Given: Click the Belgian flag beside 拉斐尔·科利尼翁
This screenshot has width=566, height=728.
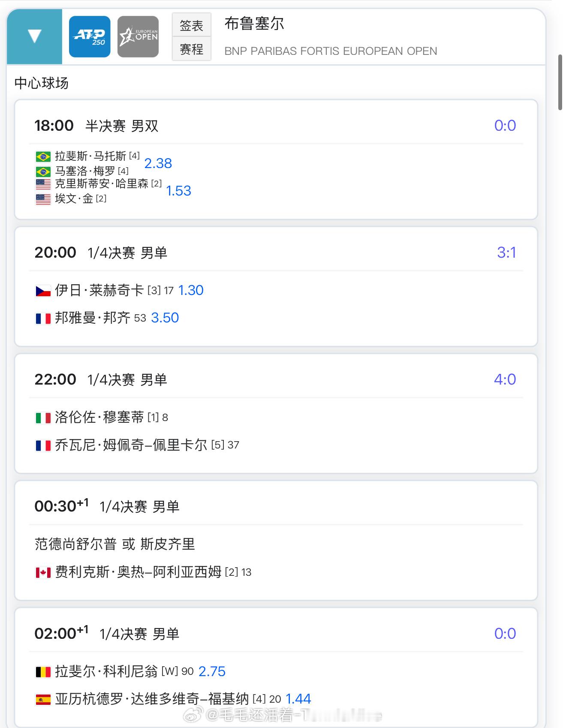Looking at the screenshot, I should [x=43, y=672].
